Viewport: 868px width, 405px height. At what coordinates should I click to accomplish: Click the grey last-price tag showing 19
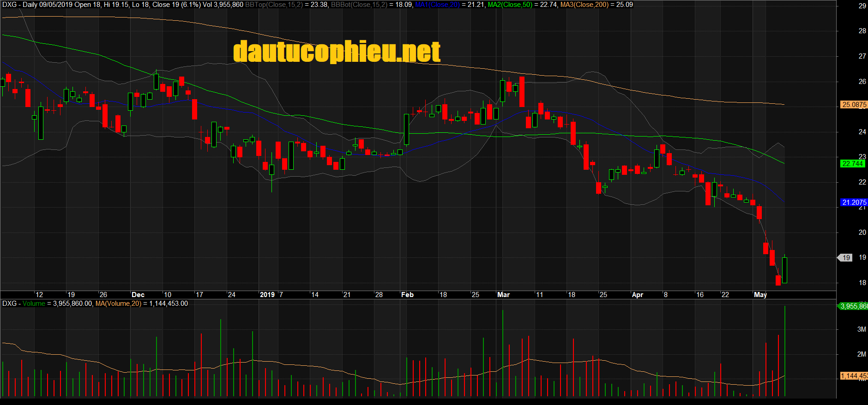click(845, 258)
